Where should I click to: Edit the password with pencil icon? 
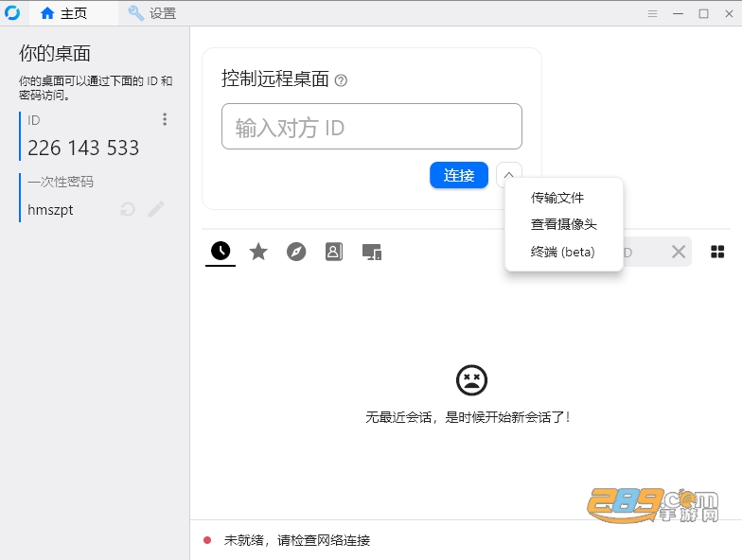pyautogui.click(x=156, y=209)
